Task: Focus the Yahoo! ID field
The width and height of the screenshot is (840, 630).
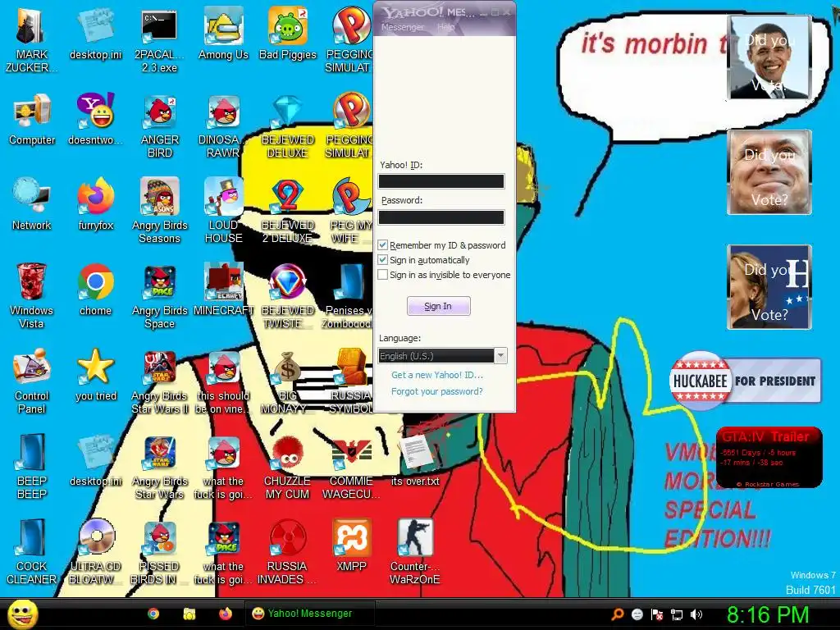Action: (x=441, y=181)
